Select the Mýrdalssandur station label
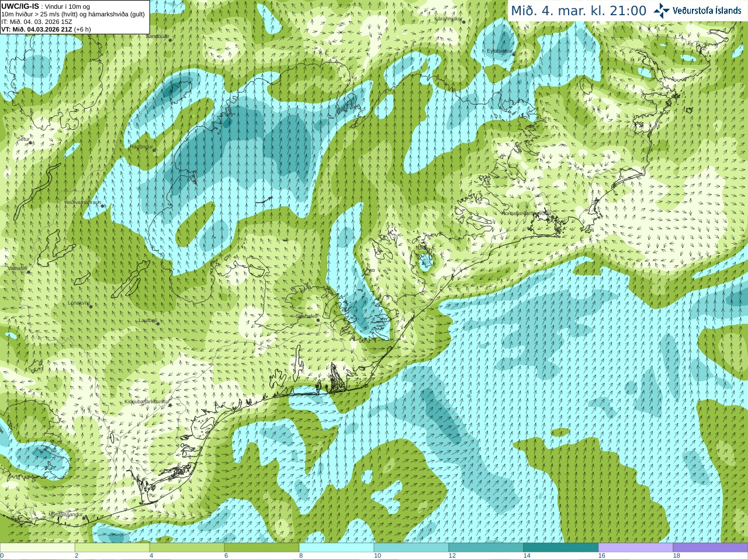The height and width of the screenshot is (560, 748). 66,514
